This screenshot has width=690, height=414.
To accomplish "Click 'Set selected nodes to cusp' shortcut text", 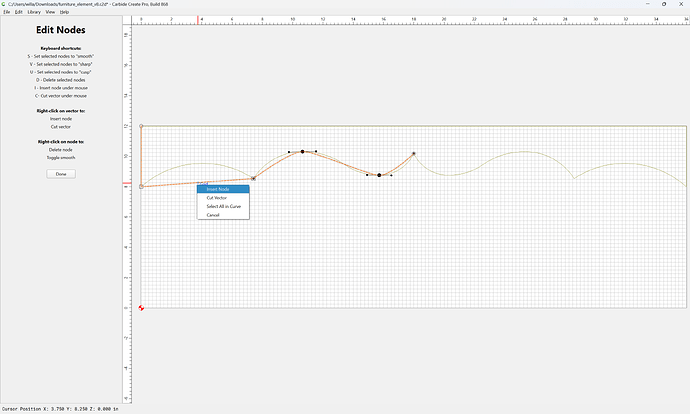I will click(61, 72).
